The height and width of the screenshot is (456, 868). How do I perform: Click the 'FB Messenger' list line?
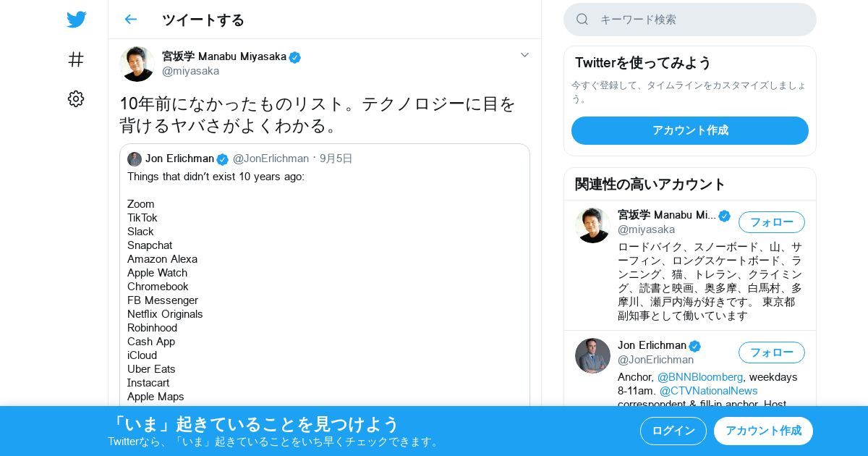[163, 300]
